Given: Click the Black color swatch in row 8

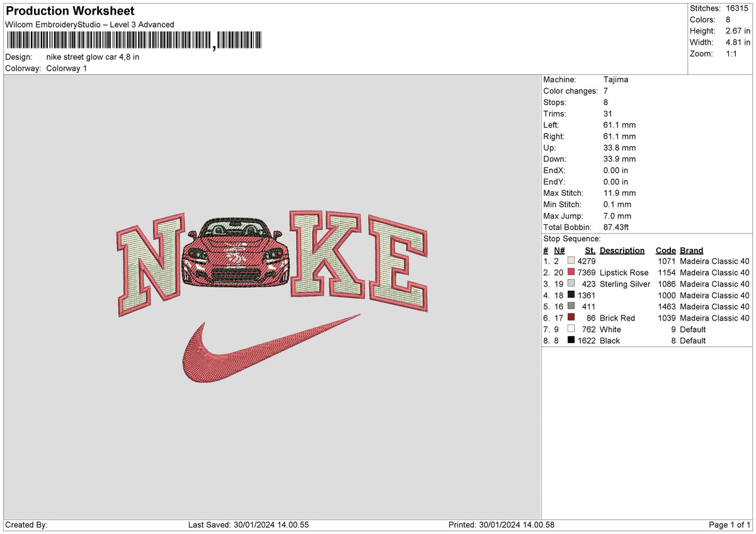Looking at the screenshot, I should coord(571,341).
